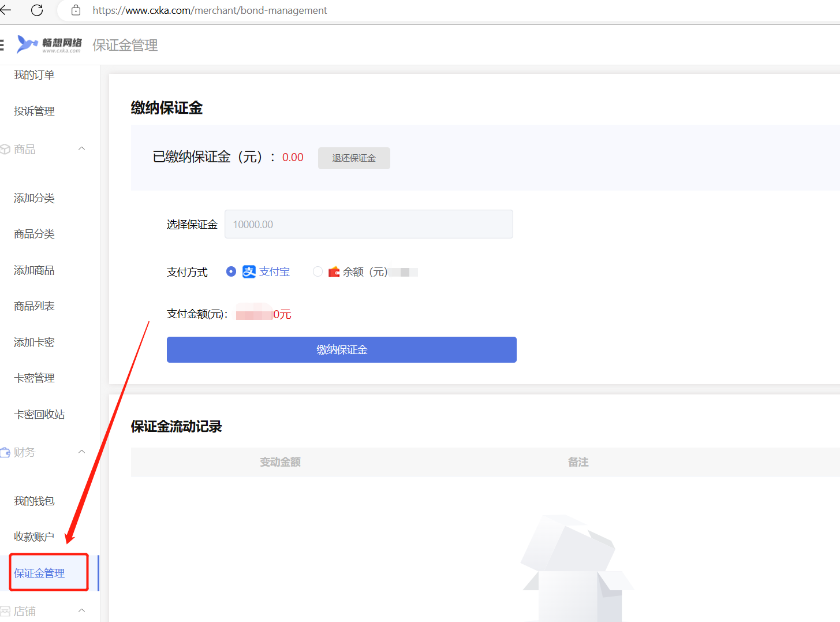
Task: Click the Alipay logo icon
Action: coord(249,272)
